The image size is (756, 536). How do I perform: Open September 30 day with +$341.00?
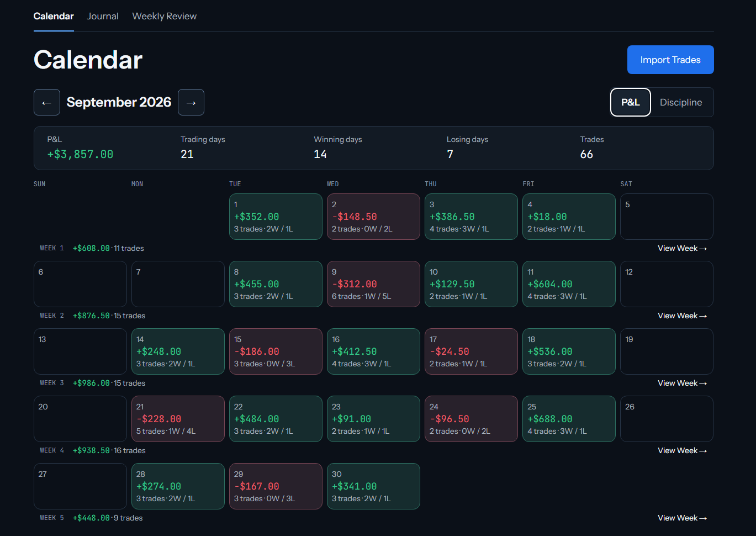point(373,486)
